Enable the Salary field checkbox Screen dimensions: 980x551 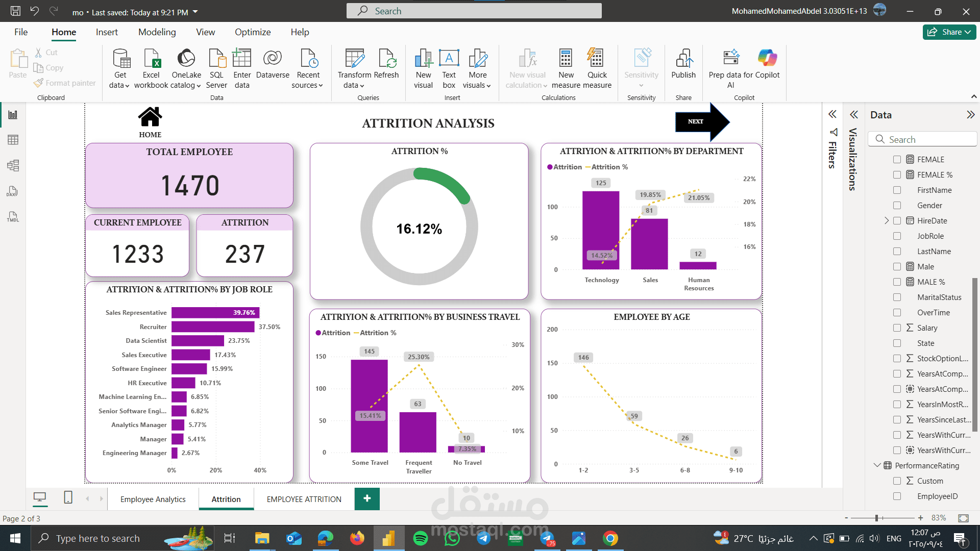click(897, 328)
